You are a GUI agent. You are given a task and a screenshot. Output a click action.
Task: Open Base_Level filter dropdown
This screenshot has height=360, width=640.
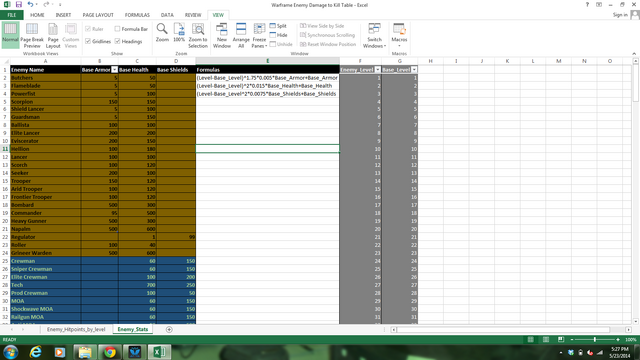(414, 70)
